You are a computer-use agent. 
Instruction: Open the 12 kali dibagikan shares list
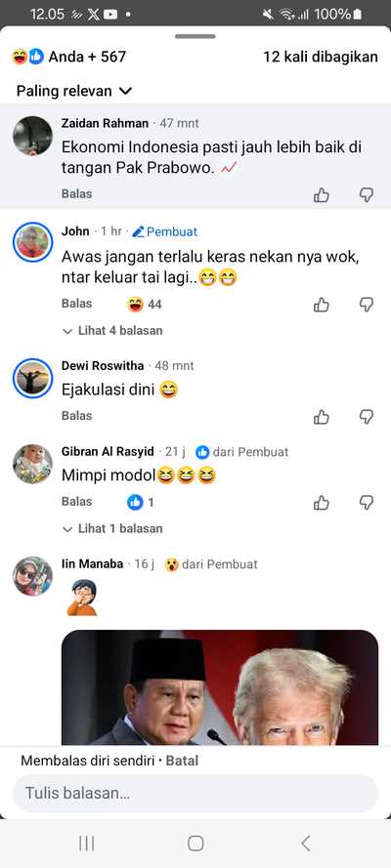coord(321,57)
